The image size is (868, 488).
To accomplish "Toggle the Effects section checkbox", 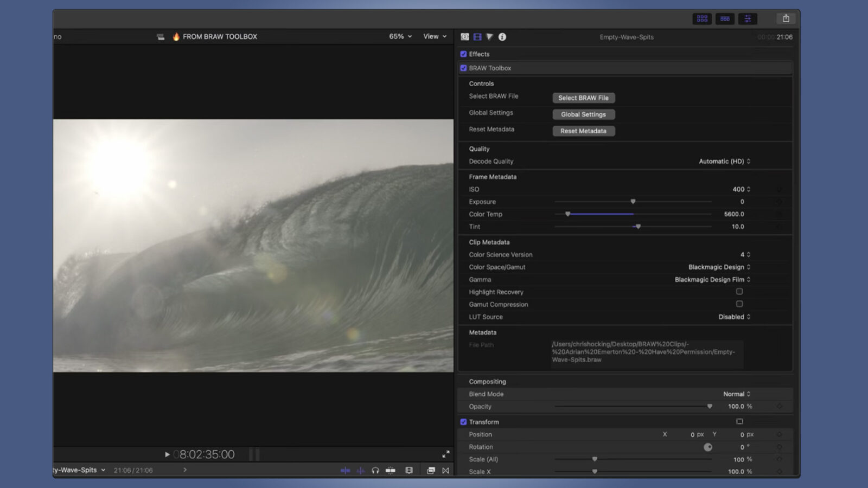I will click(463, 54).
